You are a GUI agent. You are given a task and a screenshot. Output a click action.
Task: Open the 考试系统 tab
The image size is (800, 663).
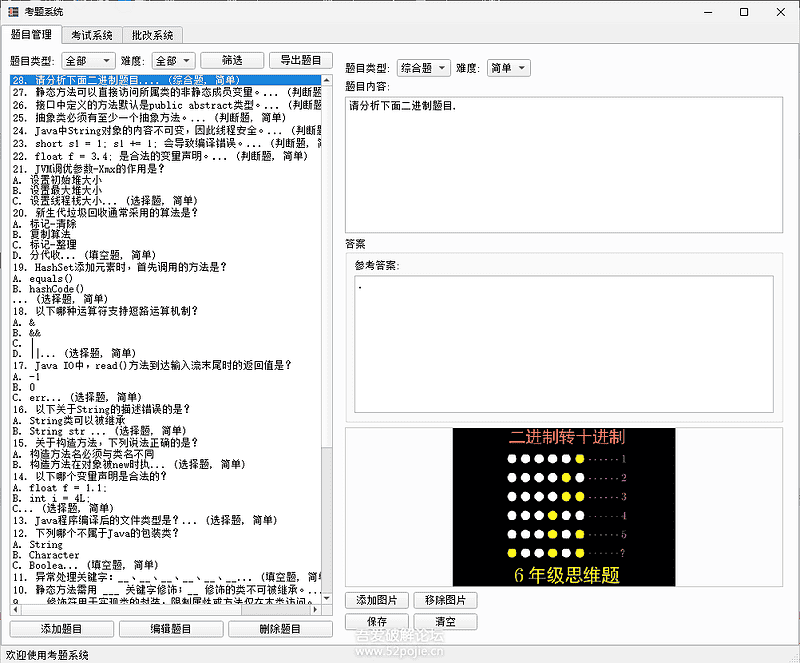[x=92, y=35]
